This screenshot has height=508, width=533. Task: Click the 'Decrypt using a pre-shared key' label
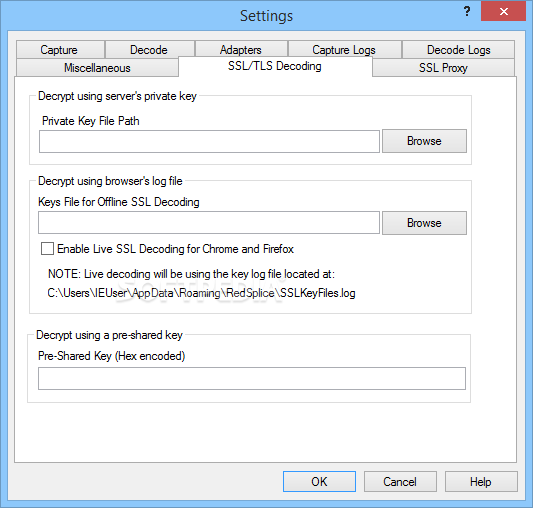pos(109,335)
